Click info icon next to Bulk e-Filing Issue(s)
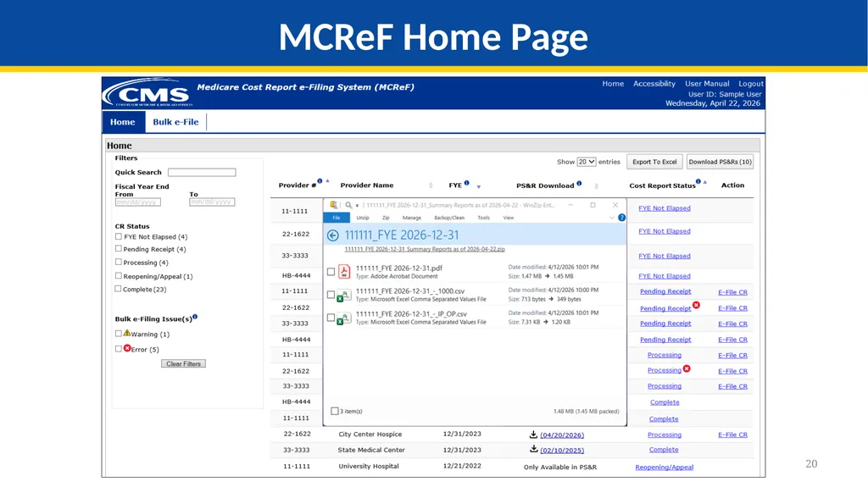Image resolution: width=868 pixels, height=487 pixels. coord(195,317)
